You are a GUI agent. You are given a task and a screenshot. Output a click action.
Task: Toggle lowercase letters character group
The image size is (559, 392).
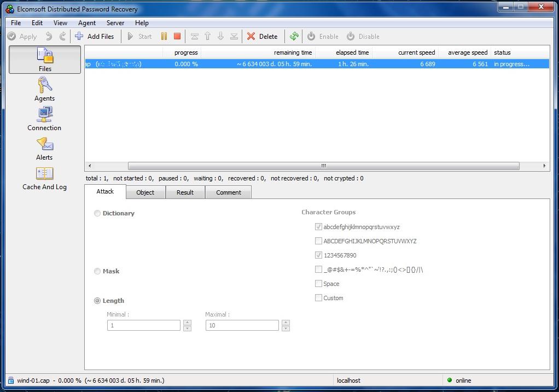318,227
